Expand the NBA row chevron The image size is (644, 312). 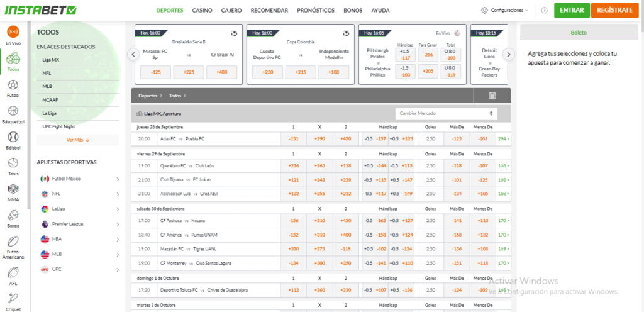pos(118,239)
